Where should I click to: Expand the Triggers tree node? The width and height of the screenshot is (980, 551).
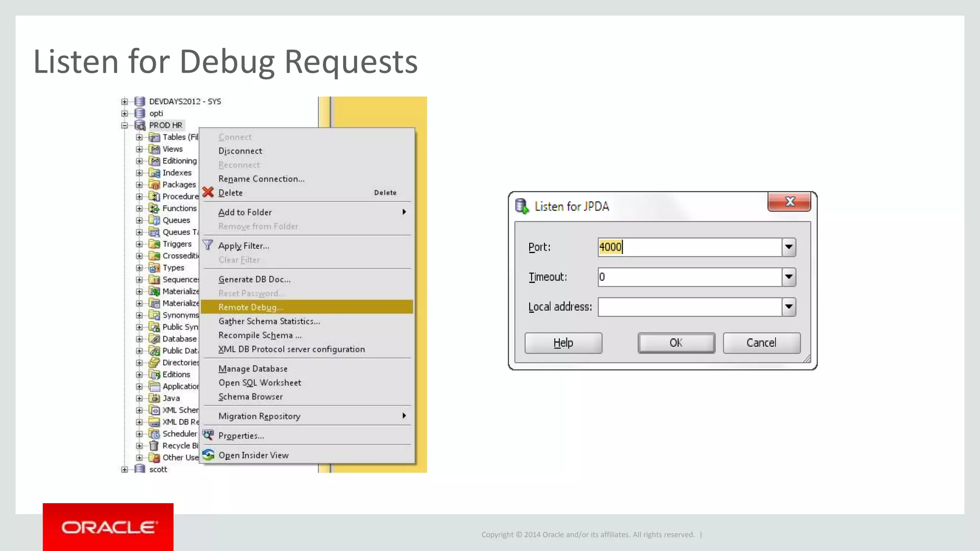coord(139,244)
